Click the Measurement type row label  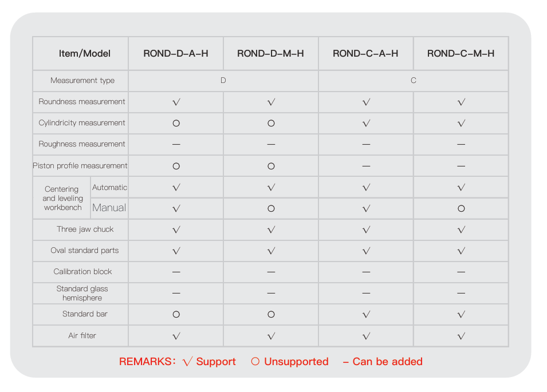[x=82, y=81]
